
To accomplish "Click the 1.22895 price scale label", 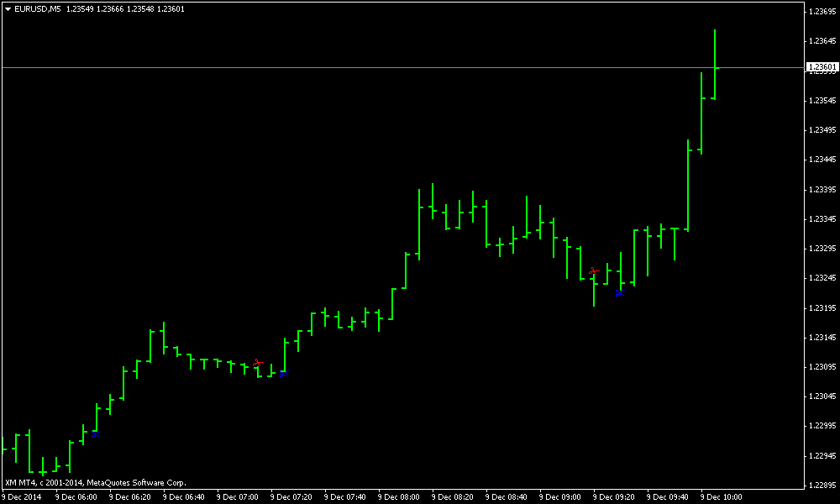I will click(822, 486).
